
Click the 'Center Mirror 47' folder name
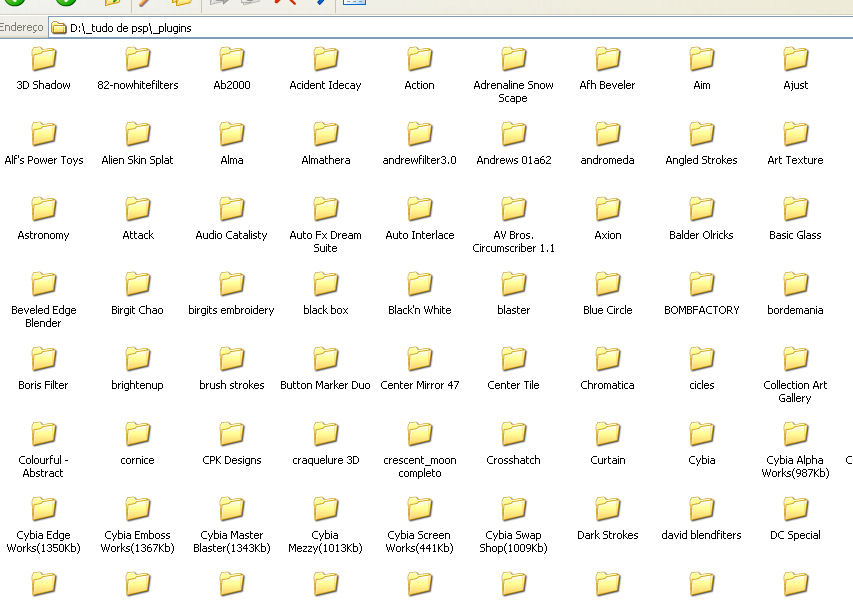(419, 385)
